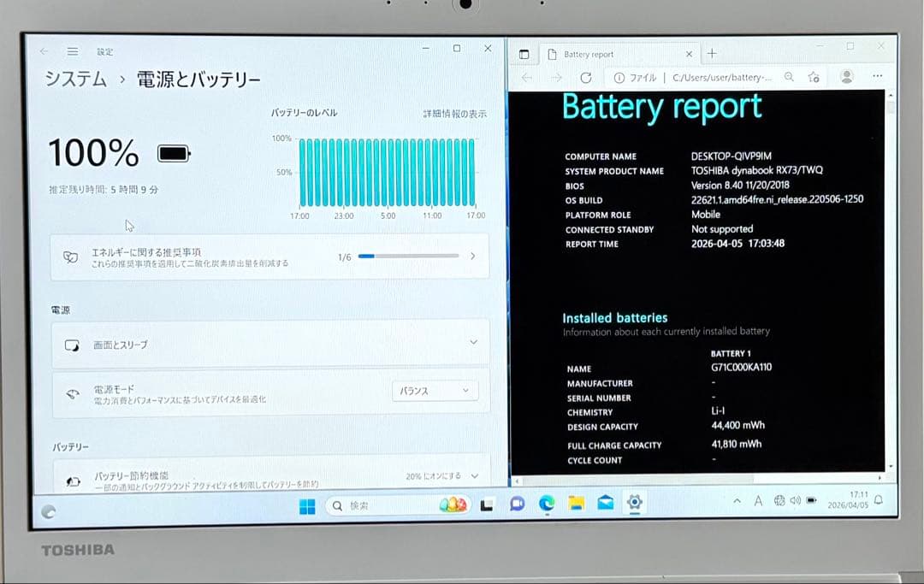The image size is (924, 584).
Task: Click the 電源モード gauge icon
Action: click(73, 394)
